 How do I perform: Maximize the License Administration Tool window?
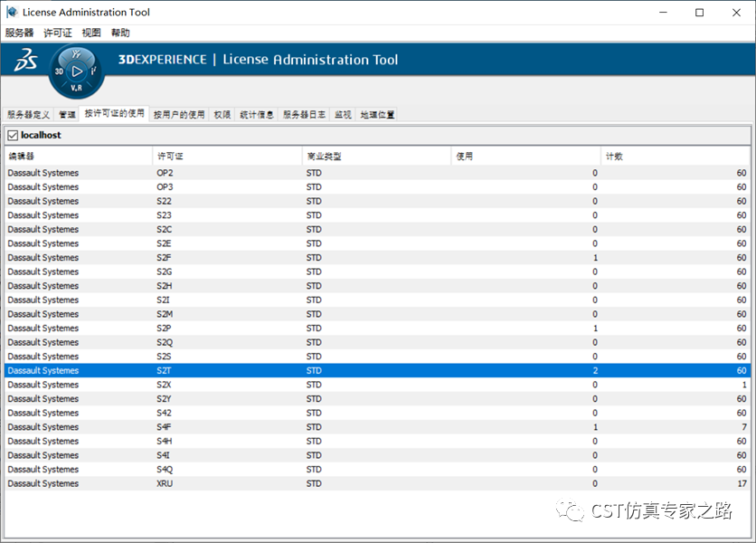700,13
